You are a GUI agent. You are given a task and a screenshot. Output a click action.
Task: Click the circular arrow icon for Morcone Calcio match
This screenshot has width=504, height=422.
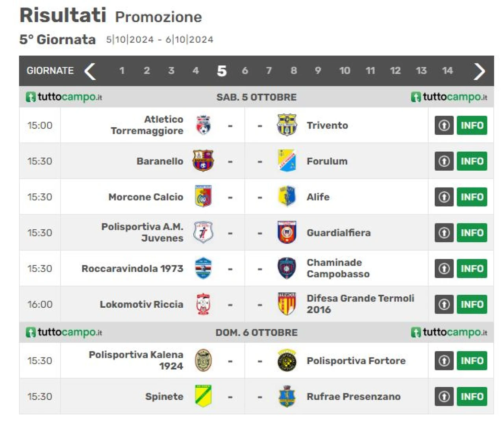444,197
